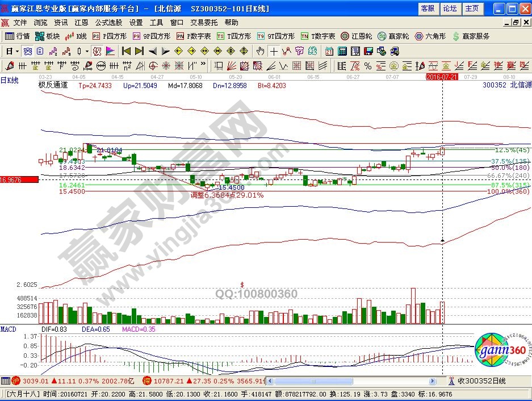Toggle the percent sign drawing tool
The width and height of the screenshot is (532, 401).
pyautogui.click(x=367, y=65)
